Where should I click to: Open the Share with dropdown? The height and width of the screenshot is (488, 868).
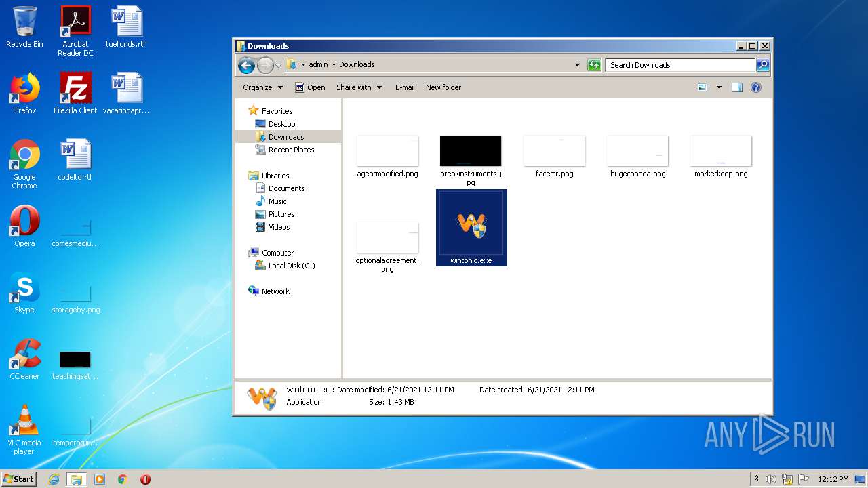click(359, 87)
